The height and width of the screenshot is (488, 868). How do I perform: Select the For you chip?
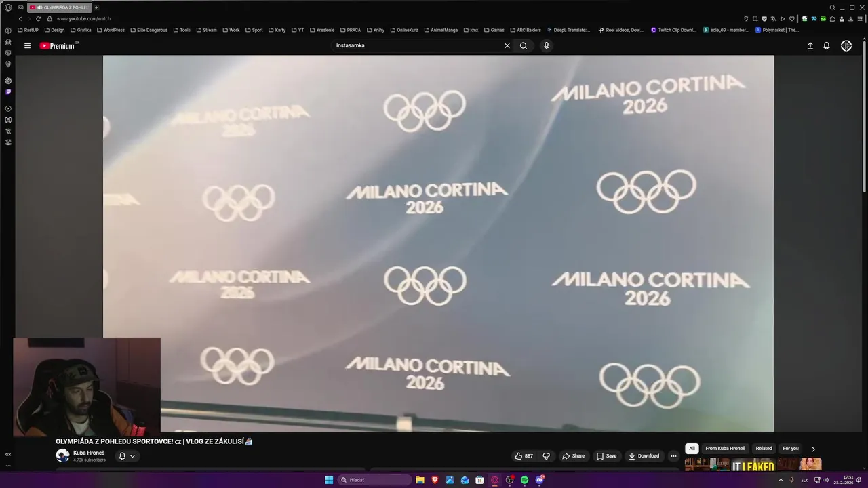(791, 449)
